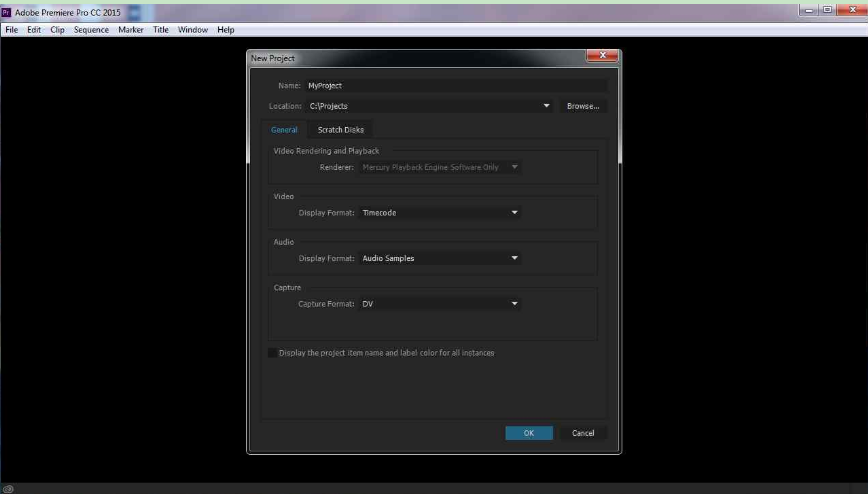Open the File menu
868x494 pixels.
click(x=12, y=30)
